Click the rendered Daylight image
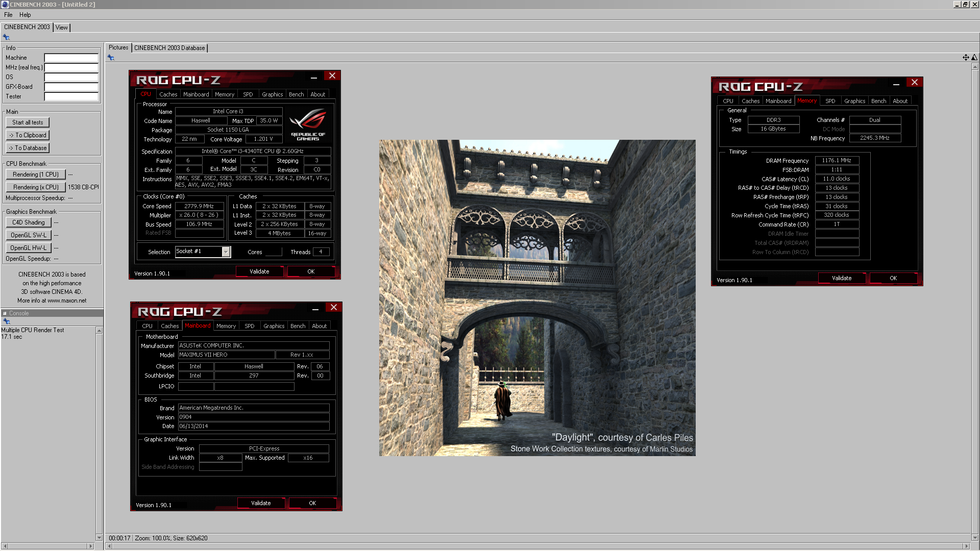 point(537,298)
